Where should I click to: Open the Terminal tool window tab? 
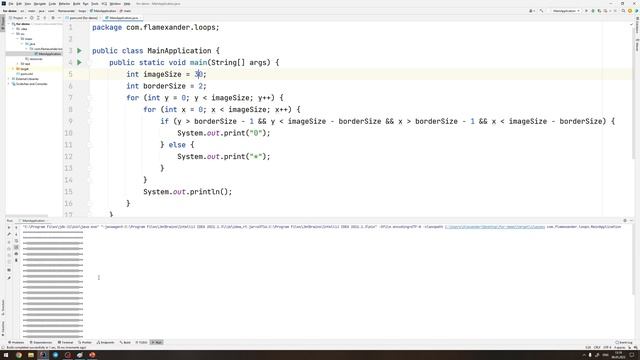[x=65, y=342]
